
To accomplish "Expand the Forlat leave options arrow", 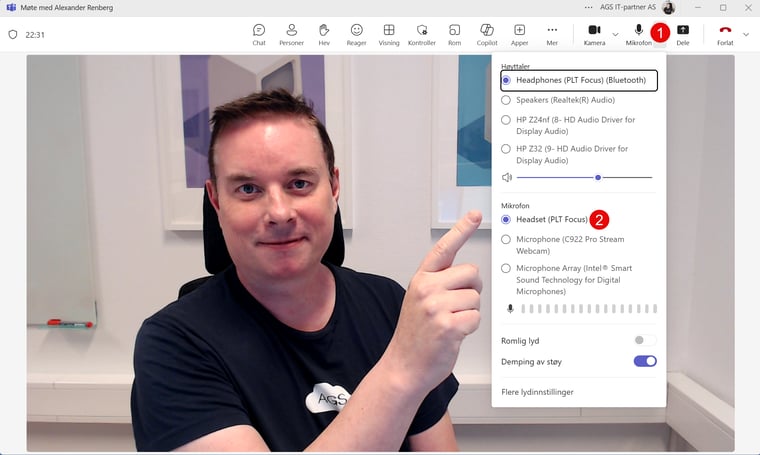I will (746, 34).
